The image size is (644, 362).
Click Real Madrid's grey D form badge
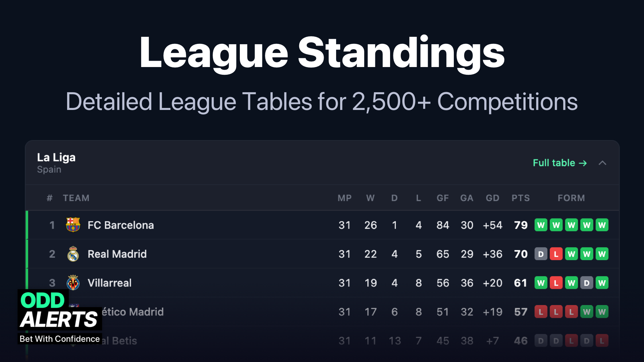point(541,254)
